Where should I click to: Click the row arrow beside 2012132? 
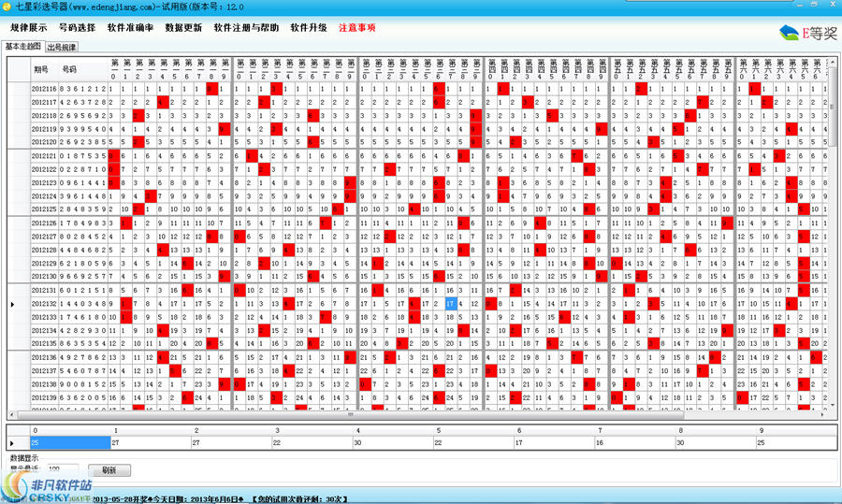click(x=12, y=304)
